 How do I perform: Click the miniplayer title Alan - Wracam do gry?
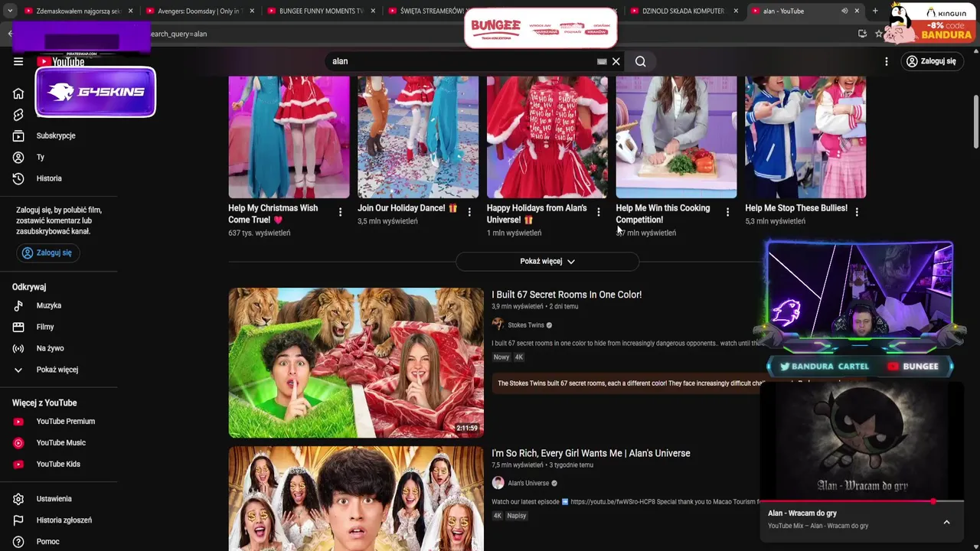click(x=802, y=513)
